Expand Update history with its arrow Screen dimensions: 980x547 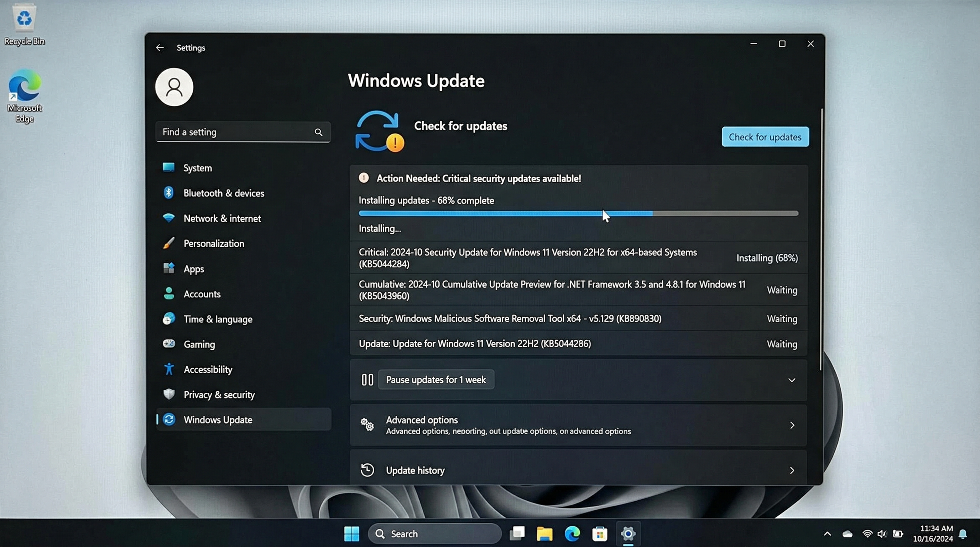792,470
